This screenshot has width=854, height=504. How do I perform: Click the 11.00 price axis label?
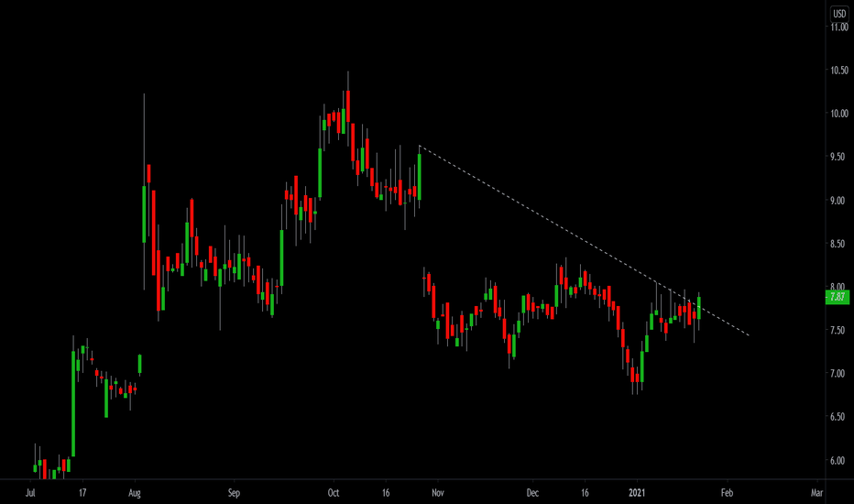point(839,27)
